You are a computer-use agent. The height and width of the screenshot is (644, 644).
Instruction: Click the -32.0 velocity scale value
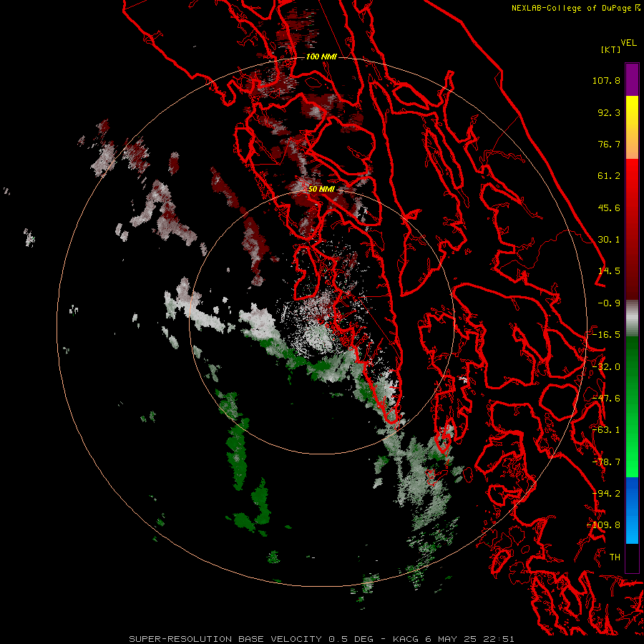pyautogui.click(x=606, y=367)
